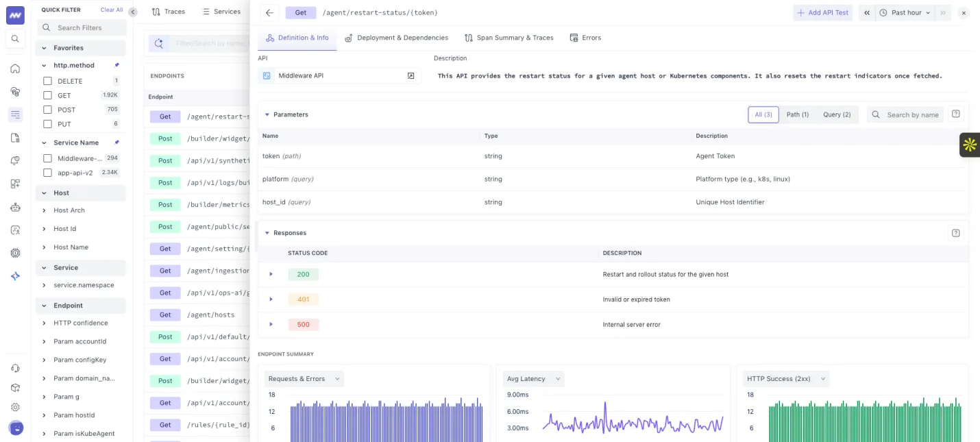This screenshot has height=442, width=980.
Task: Expand the Param hostId filter
Action: click(x=45, y=415)
